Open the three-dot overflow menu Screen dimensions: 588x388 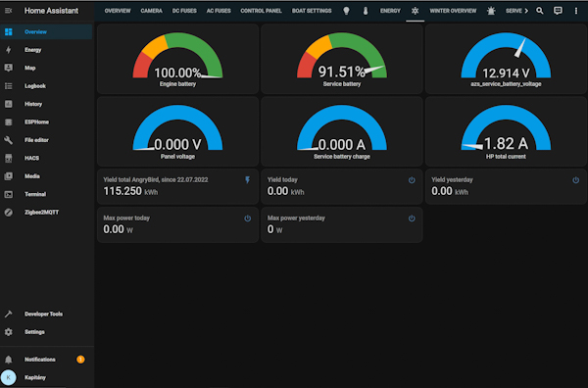[576, 11]
